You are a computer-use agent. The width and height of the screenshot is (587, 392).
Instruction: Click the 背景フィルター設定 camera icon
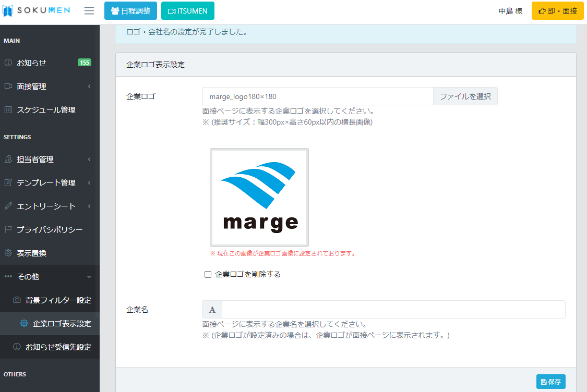pyautogui.click(x=17, y=300)
